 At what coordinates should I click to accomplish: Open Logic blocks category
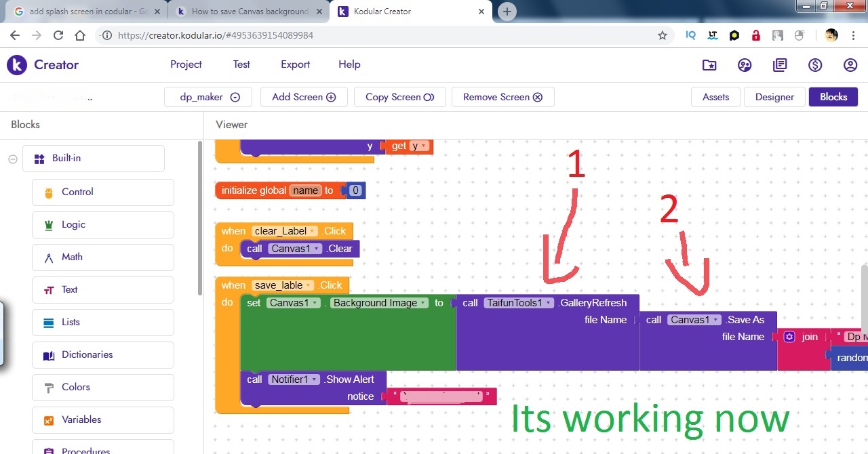click(x=103, y=224)
